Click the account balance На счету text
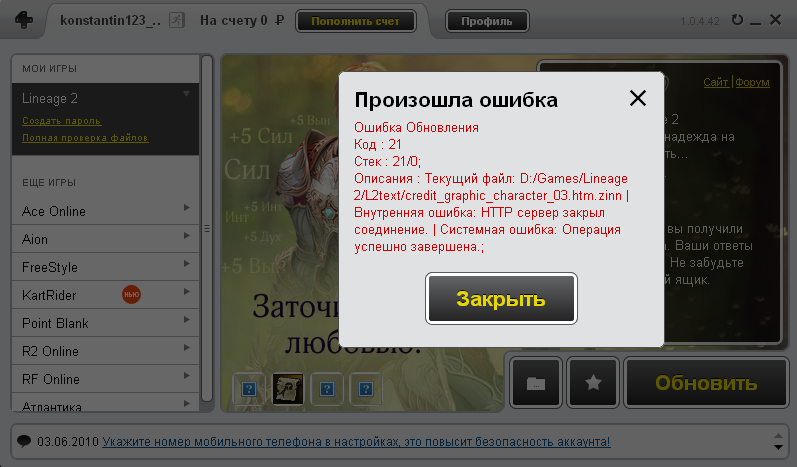 242,20
